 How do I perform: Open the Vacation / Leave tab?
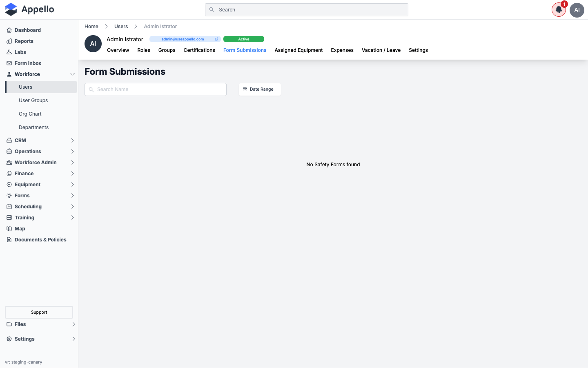pyautogui.click(x=381, y=50)
